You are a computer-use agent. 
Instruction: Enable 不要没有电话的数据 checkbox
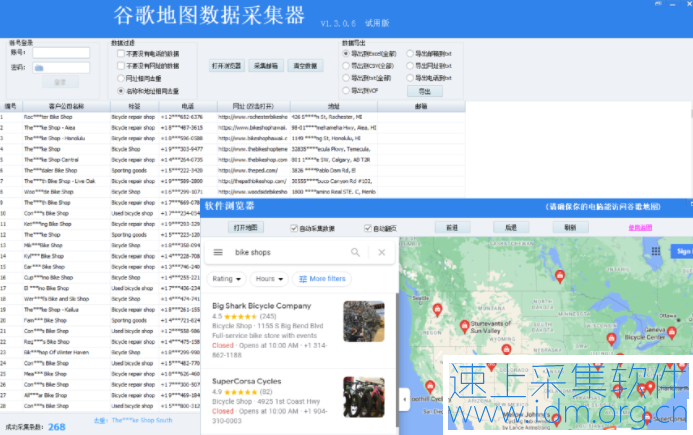coord(121,53)
